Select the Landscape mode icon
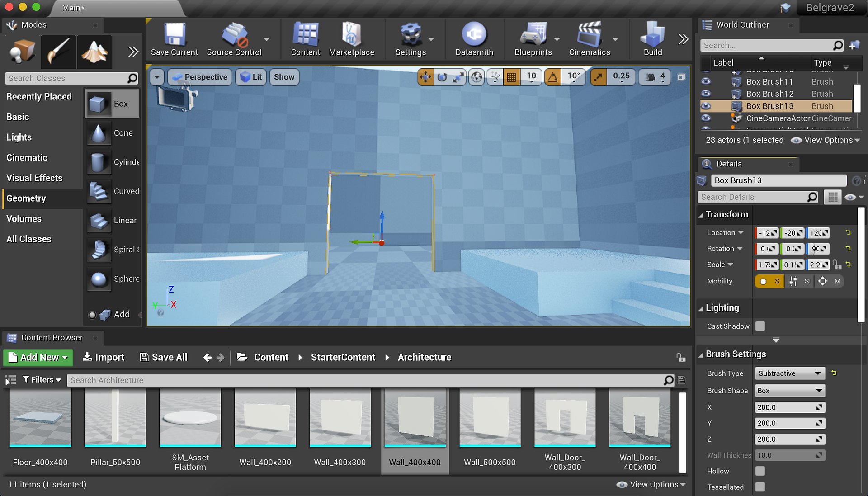Screen dimensions: 868x496 coord(94,51)
